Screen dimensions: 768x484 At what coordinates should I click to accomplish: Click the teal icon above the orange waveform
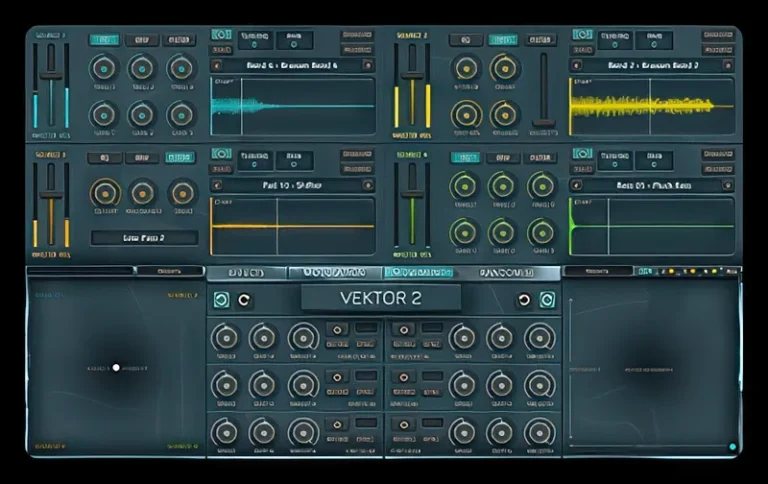[x=221, y=154]
